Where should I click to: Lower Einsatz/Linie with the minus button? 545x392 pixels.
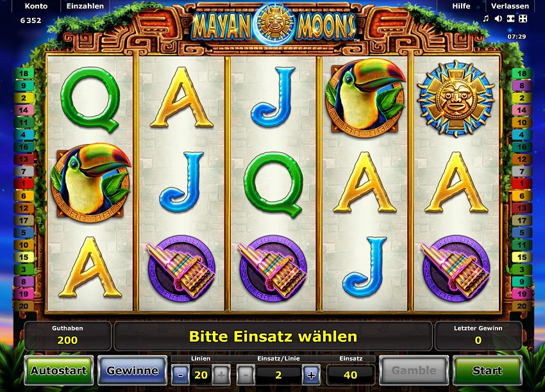tap(246, 375)
